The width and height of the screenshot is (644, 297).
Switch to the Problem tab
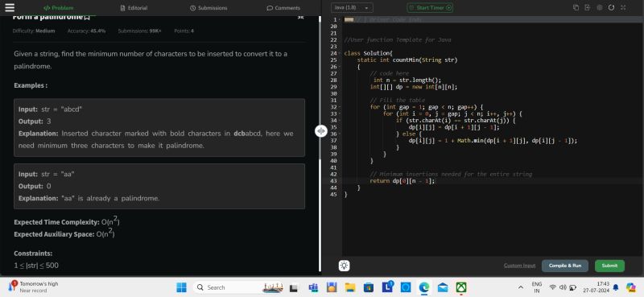coord(58,8)
